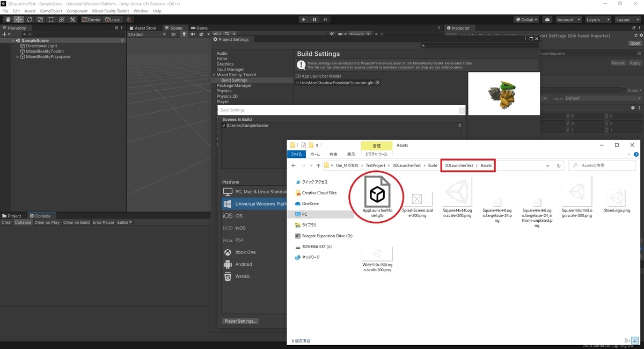The width and height of the screenshot is (644, 349).
Task: Toggle Center pivot mode button
Action: point(91,19)
